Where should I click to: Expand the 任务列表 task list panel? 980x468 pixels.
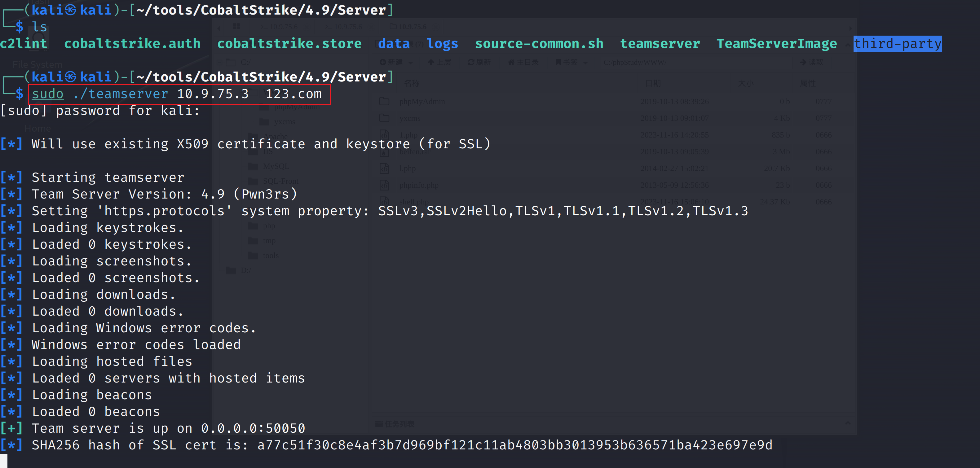click(x=395, y=423)
